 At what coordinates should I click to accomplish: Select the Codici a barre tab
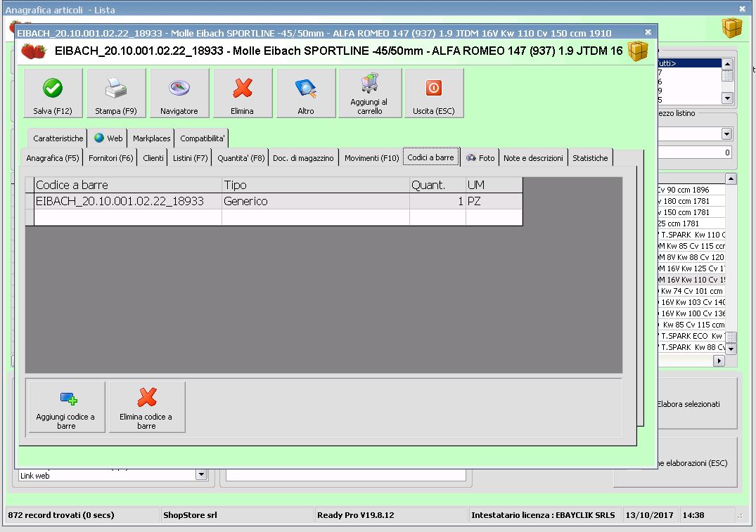(x=430, y=157)
